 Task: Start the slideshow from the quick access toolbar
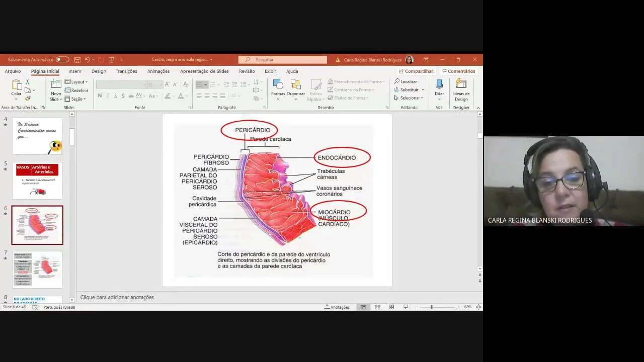pyautogui.click(x=111, y=60)
